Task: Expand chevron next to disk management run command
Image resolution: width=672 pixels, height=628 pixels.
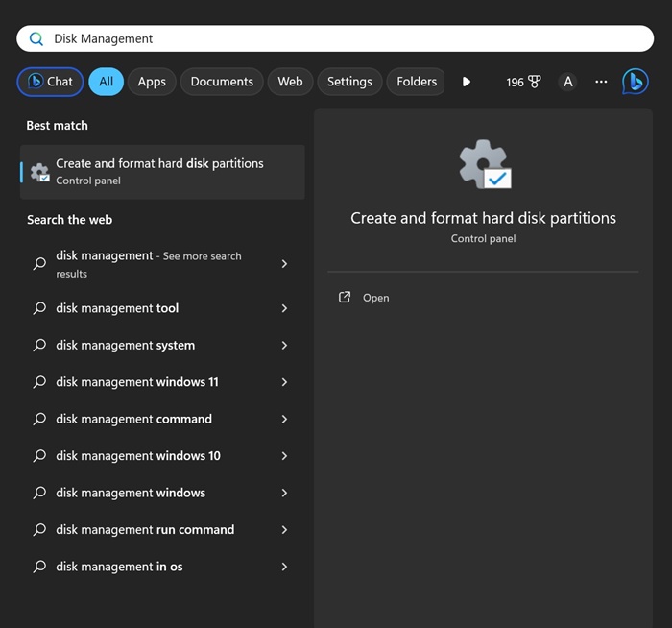Action: click(x=284, y=529)
